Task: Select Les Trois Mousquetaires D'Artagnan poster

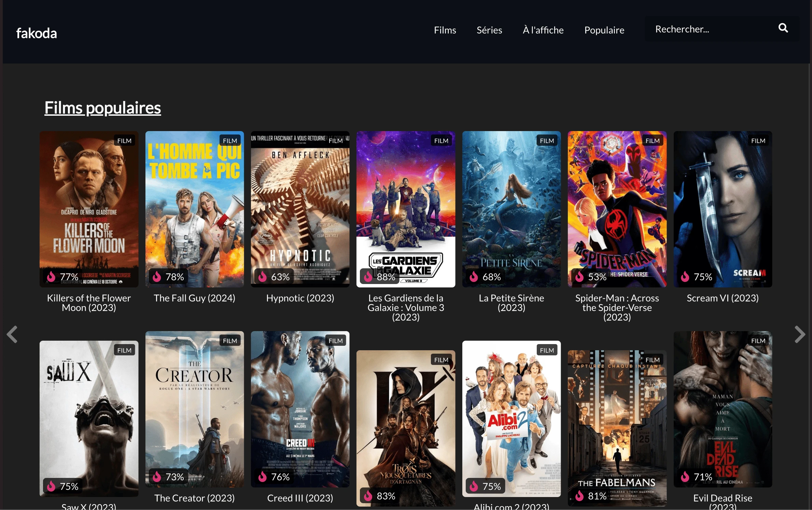Action: pyautogui.click(x=406, y=428)
